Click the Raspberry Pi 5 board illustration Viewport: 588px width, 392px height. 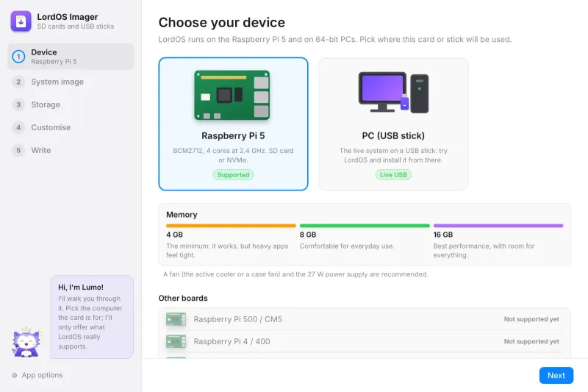pos(232,96)
